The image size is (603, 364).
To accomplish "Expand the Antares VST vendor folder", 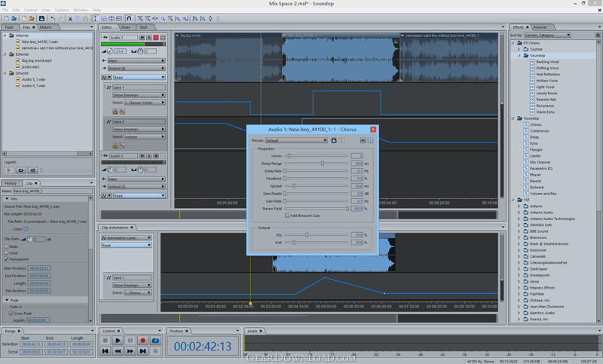I will [x=519, y=206].
